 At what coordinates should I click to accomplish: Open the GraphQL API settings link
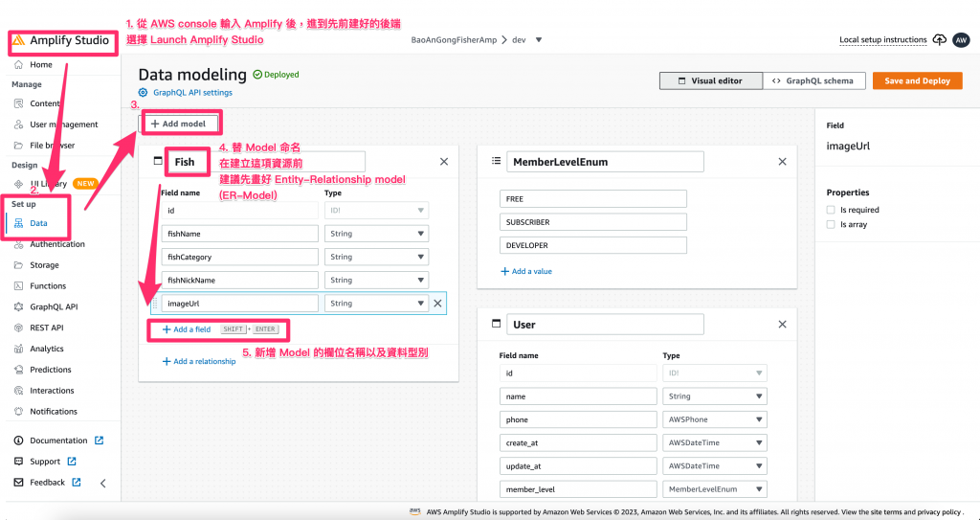[192, 93]
